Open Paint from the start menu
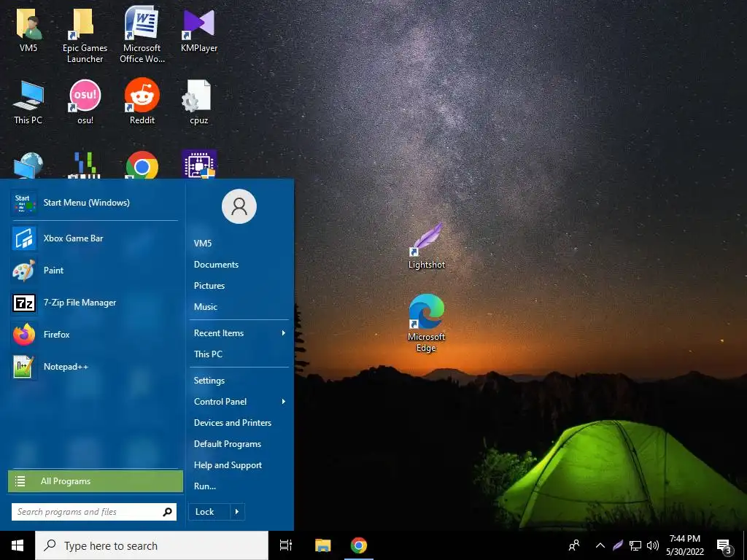 (94, 271)
